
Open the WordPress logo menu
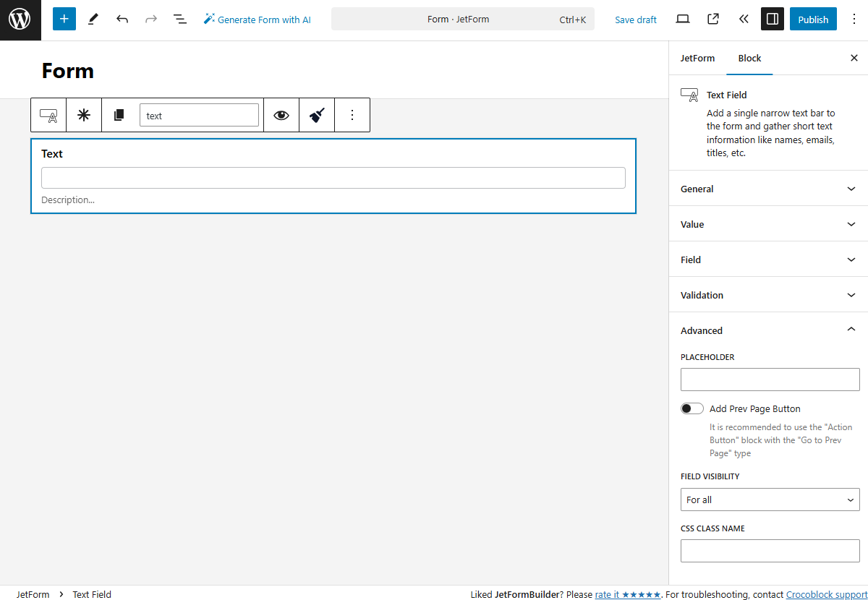tap(20, 20)
